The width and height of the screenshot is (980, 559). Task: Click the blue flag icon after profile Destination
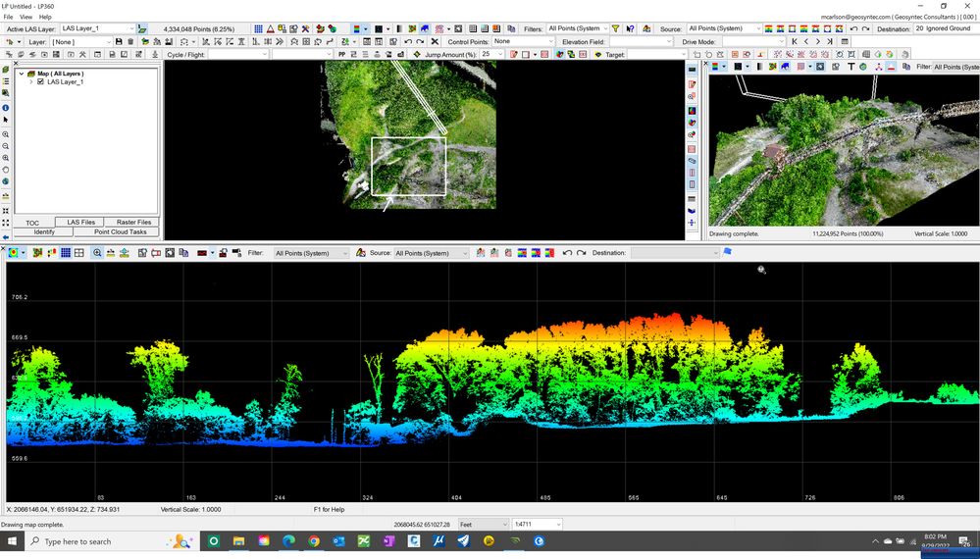727,252
